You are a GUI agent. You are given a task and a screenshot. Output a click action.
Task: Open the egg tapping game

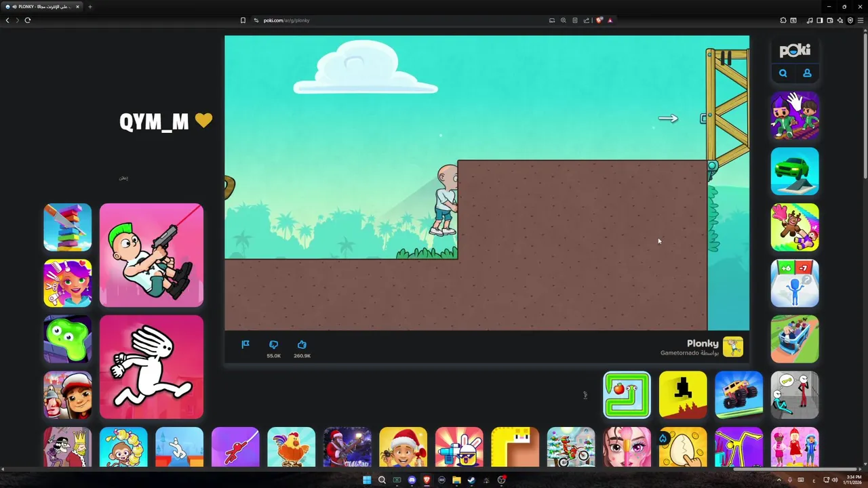click(683, 447)
